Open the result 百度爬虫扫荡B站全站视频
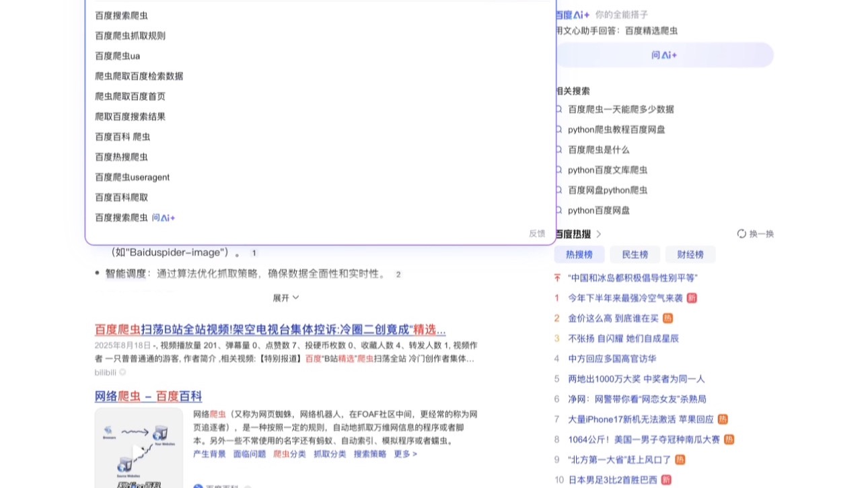Screen dimensions: 868x488 click(x=270, y=330)
